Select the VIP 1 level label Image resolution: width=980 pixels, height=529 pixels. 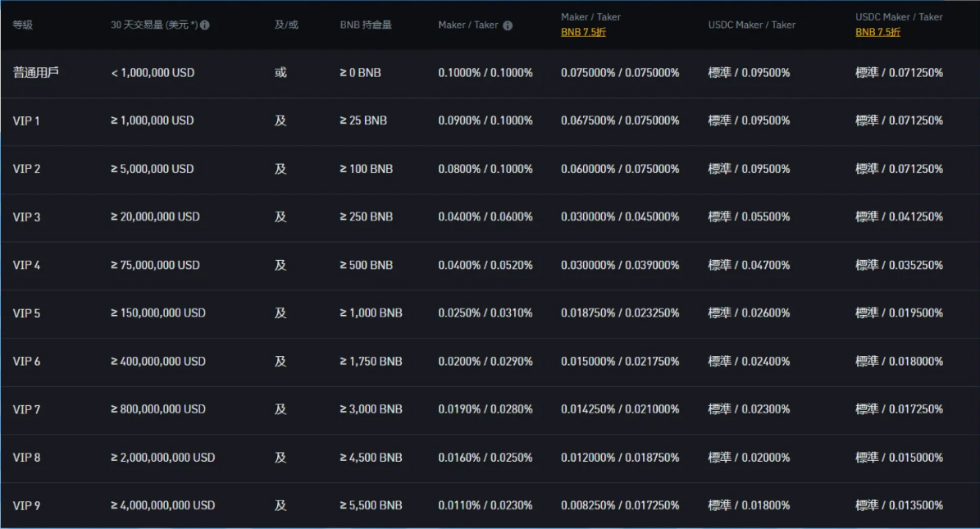(26, 121)
